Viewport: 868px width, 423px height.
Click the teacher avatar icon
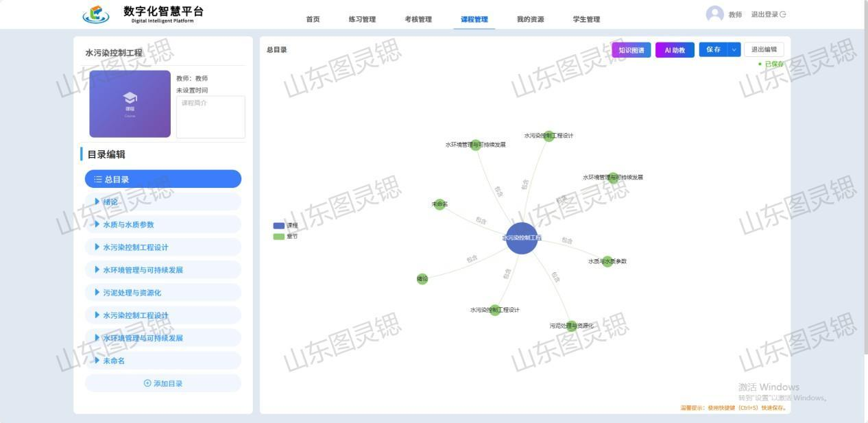(714, 14)
